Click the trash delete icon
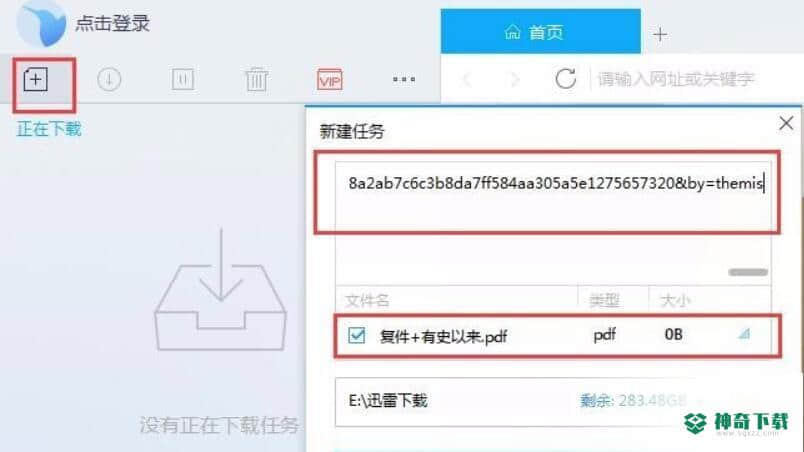This screenshot has width=804, height=452. pos(256,79)
